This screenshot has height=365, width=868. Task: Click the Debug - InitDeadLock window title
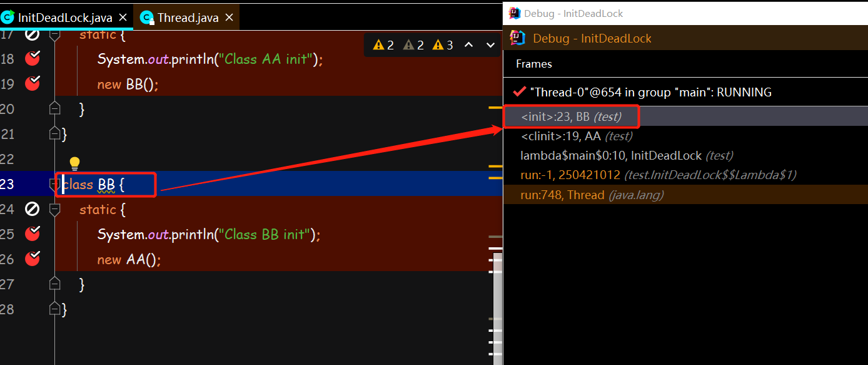click(x=573, y=13)
